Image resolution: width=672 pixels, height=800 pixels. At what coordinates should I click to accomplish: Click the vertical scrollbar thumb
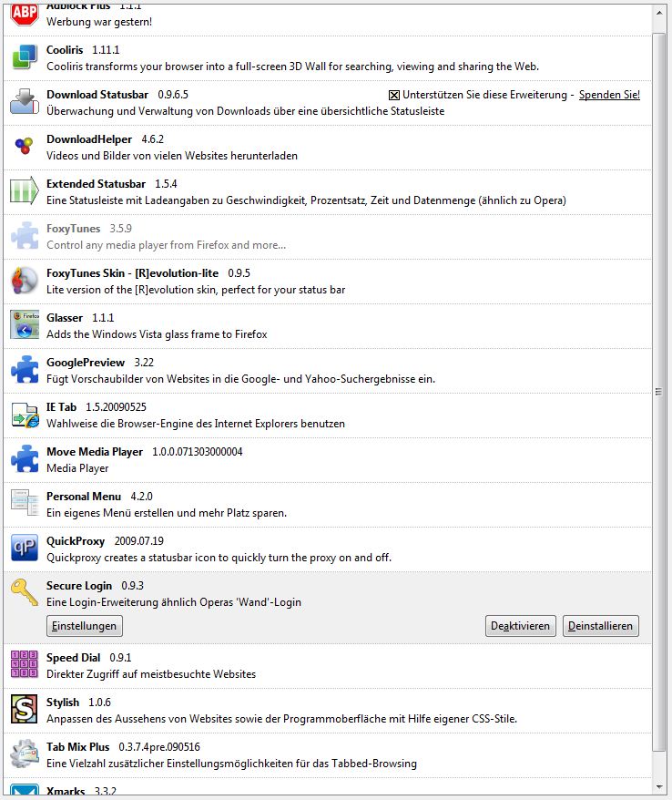(658, 392)
